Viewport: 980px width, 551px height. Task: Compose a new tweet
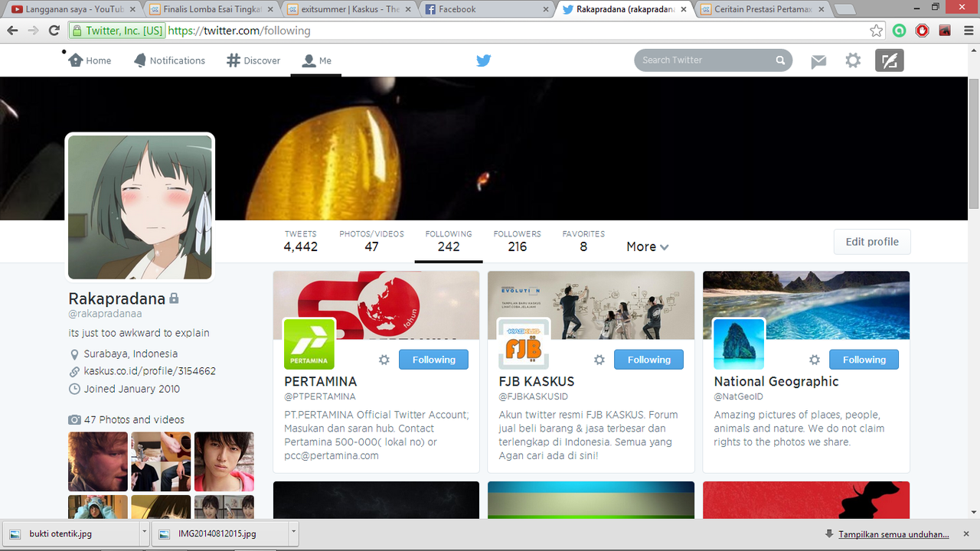890,60
